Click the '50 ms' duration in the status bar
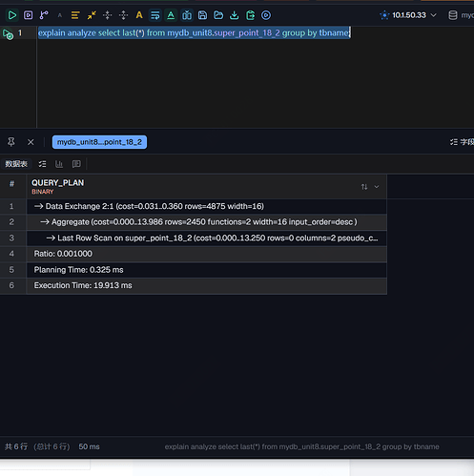The height and width of the screenshot is (476, 474). coord(89,446)
